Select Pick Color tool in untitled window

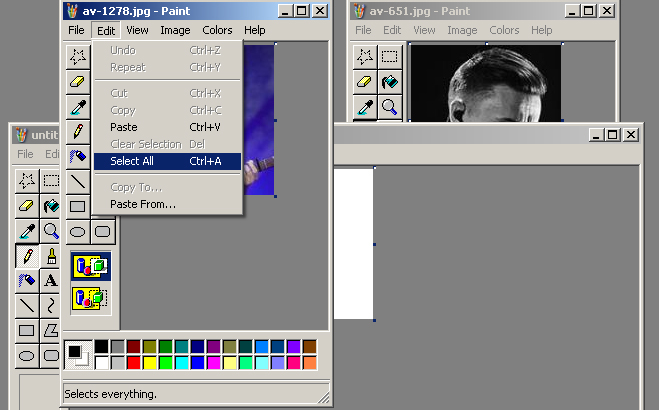[27, 231]
